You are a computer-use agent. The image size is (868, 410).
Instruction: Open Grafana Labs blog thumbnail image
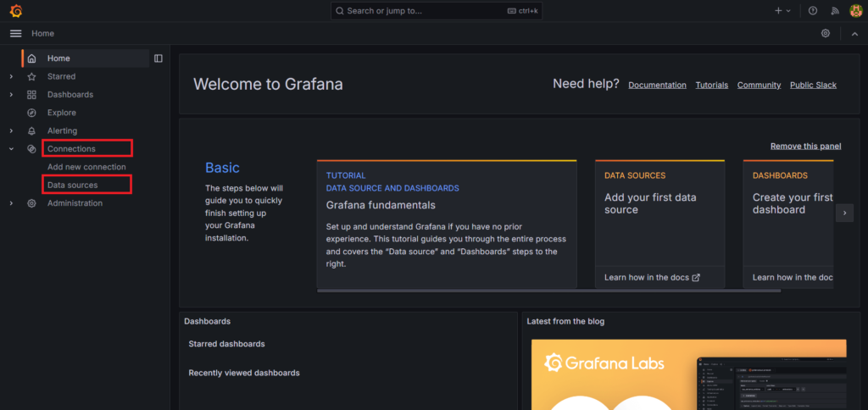point(688,374)
